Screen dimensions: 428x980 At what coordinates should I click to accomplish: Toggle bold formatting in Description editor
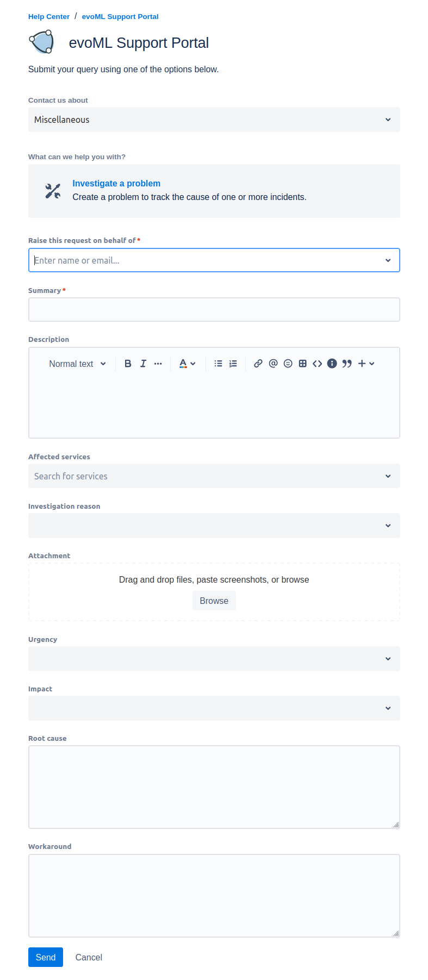coord(128,364)
